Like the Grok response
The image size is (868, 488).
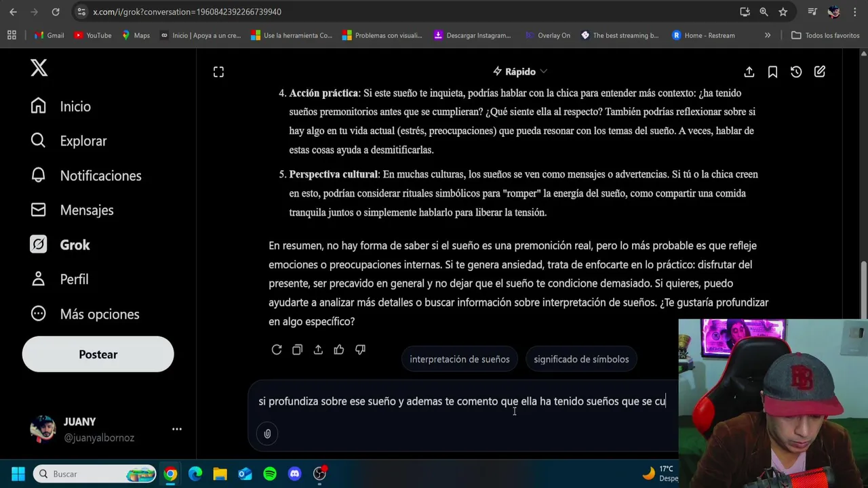[x=339, y=350]
